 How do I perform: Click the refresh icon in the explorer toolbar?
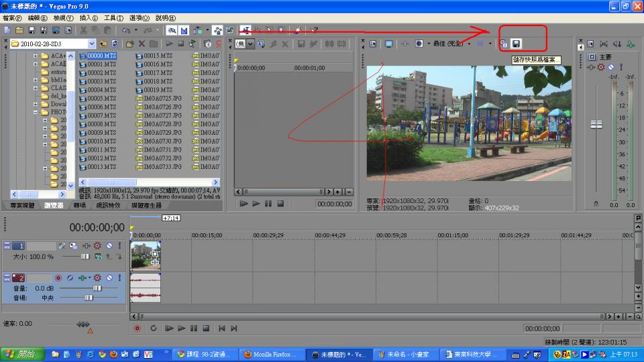115,44
